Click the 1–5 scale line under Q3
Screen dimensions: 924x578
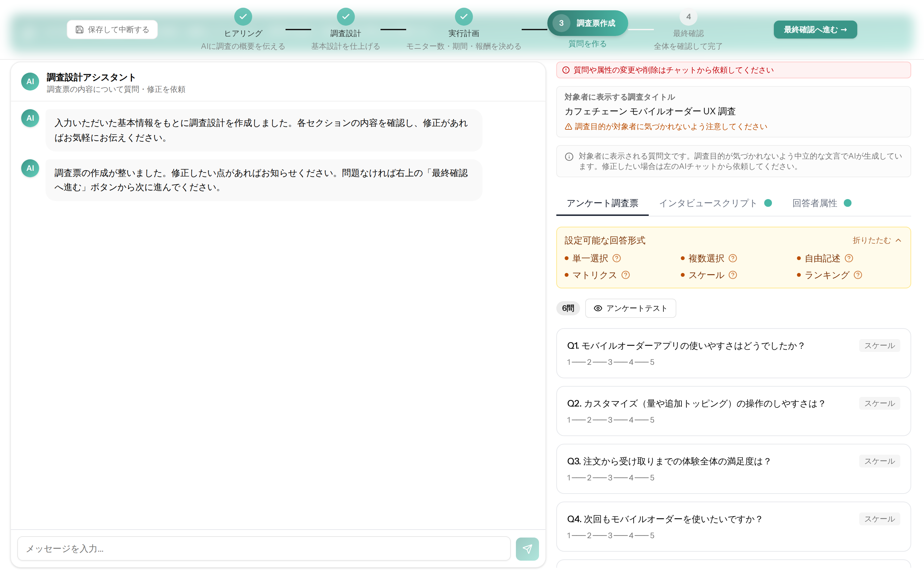(x=611, y=477)
